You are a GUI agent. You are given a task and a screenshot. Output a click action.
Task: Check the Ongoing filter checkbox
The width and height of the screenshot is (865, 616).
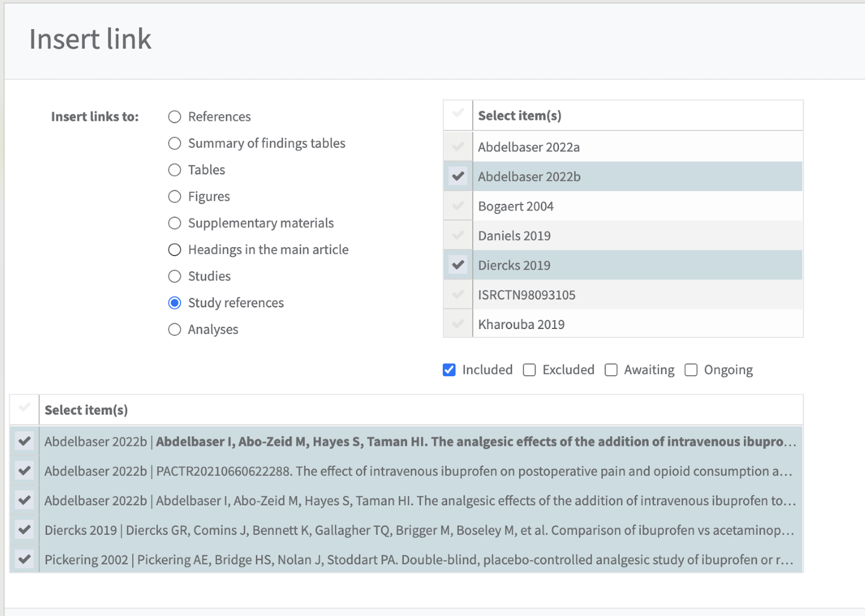691,370
